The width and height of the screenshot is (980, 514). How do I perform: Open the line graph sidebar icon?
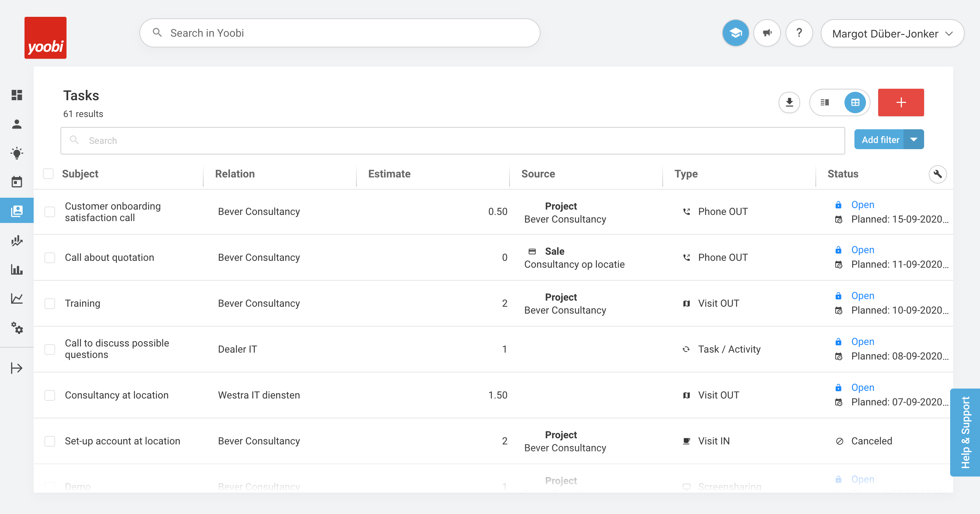tap(17, 299)
